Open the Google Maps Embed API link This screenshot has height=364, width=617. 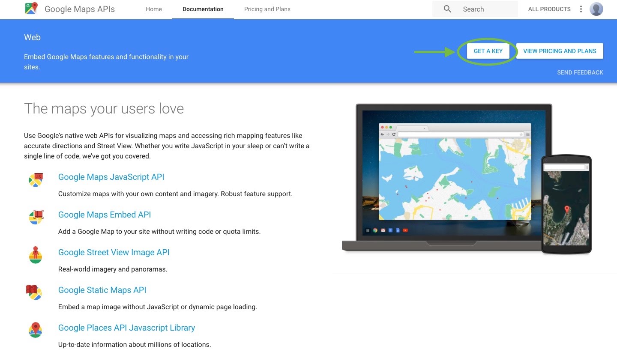point(105,215)
